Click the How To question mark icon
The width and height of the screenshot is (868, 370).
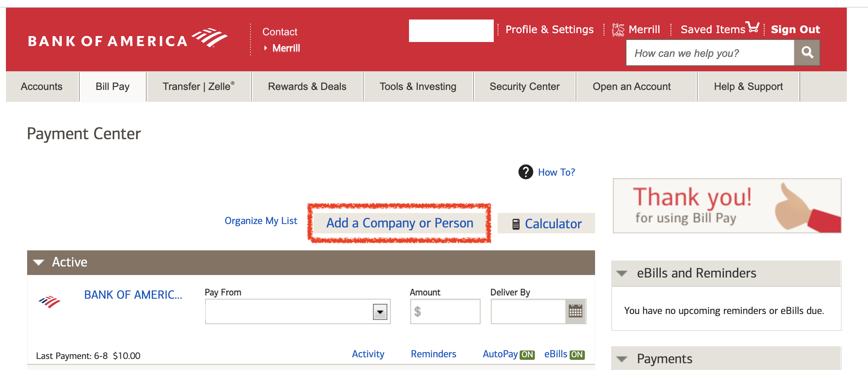[526, 172]
